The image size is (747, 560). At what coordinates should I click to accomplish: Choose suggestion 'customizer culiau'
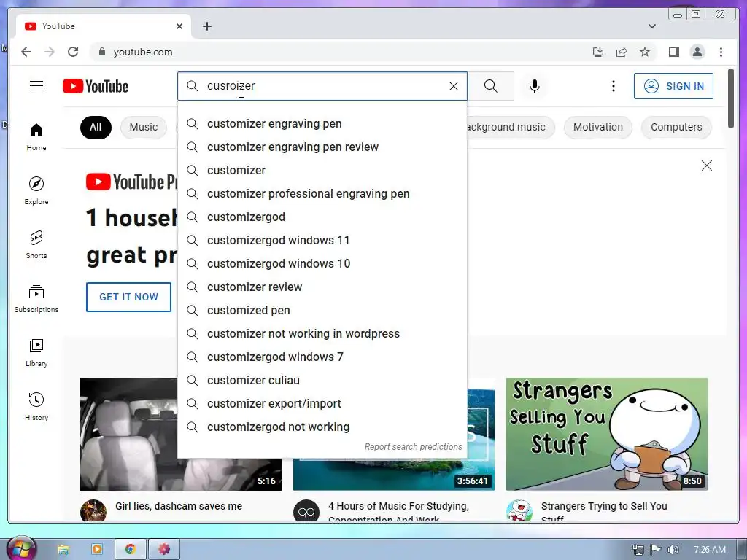coord(322,380)
